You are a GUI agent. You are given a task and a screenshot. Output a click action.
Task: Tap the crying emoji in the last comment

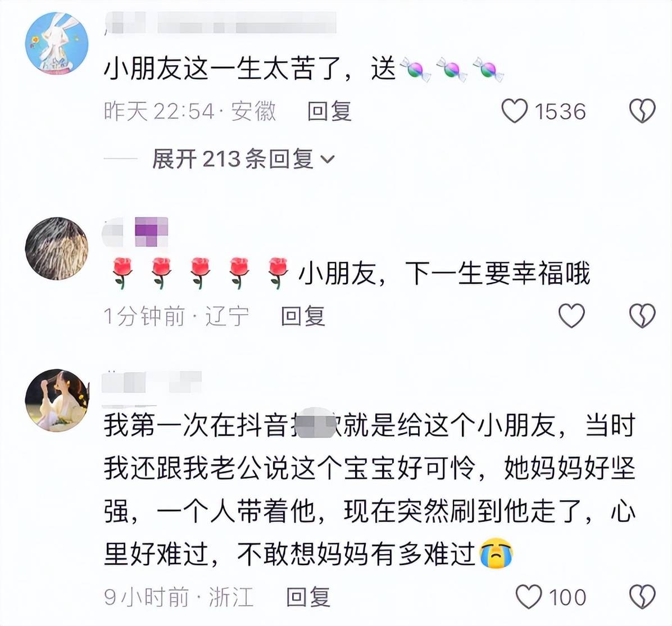click(496, 555)
